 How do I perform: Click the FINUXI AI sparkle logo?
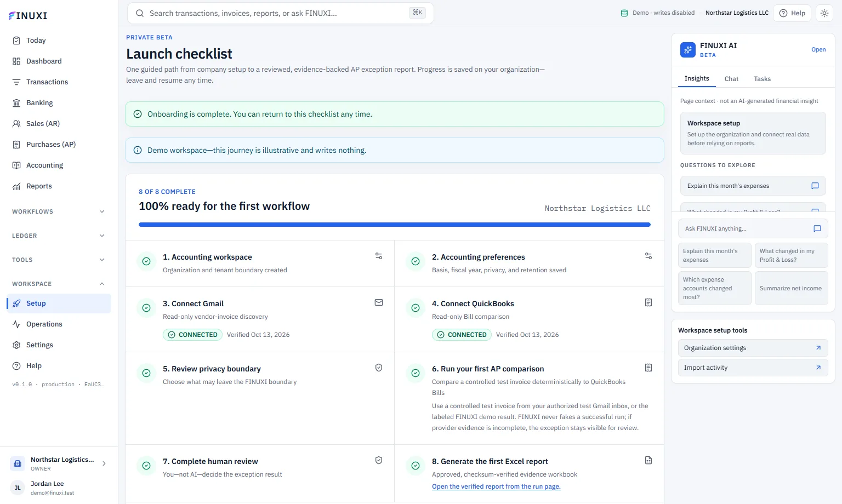tap(688, 50)
